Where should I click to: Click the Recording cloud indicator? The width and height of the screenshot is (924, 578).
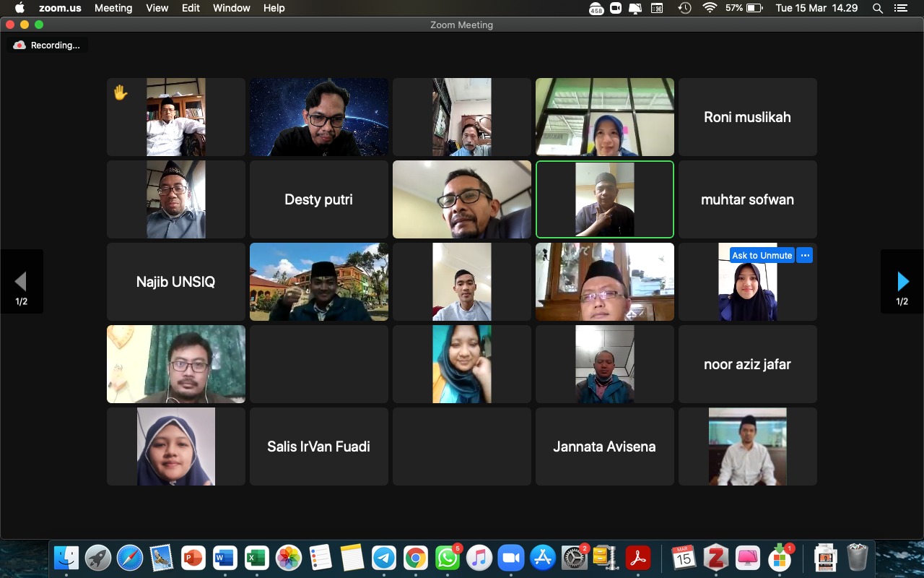[x=47, y=45]
